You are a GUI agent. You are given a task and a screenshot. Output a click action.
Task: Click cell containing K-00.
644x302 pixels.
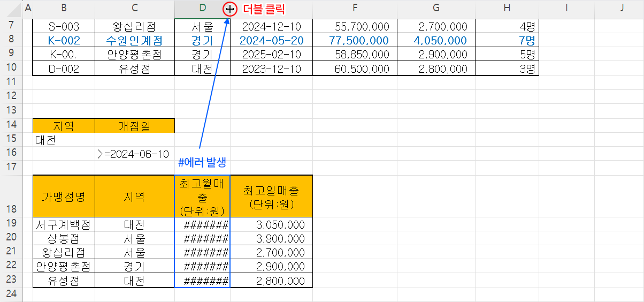64,54
